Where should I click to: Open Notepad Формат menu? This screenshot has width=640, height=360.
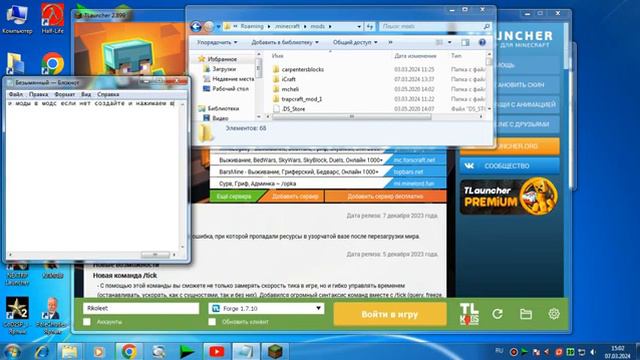pos(64,94)
